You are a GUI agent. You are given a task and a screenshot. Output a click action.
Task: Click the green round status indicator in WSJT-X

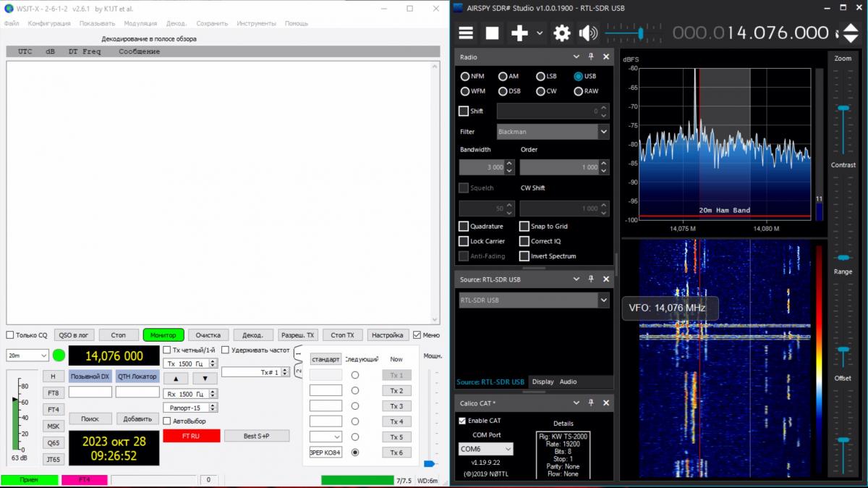tap(59, 356)
